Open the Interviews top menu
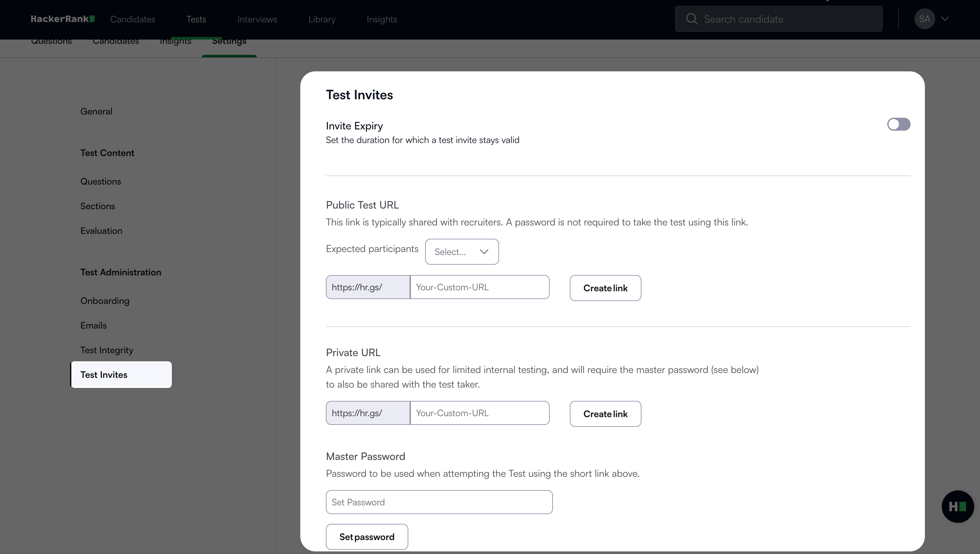This screenshot has width=980, height=554. click(x=257, y=19)
